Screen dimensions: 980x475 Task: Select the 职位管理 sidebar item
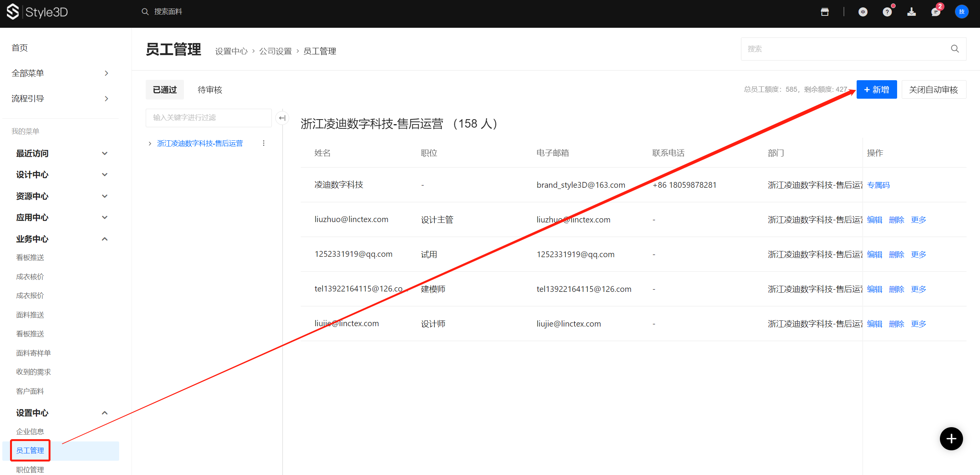[x=30, y=469]
